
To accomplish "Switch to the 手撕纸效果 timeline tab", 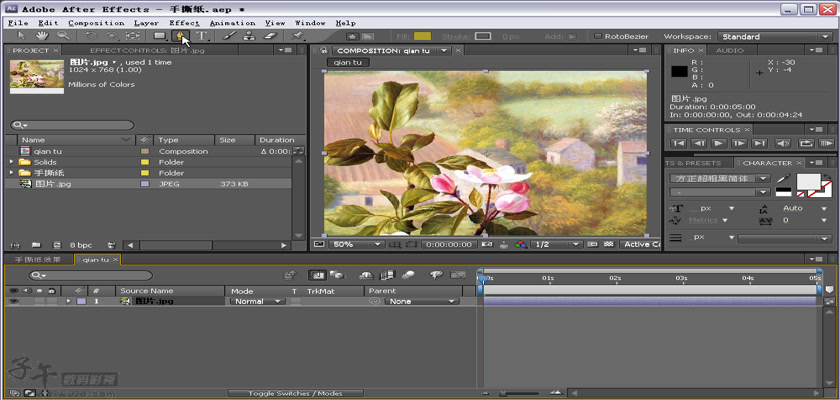I will (x=38, y=260).
